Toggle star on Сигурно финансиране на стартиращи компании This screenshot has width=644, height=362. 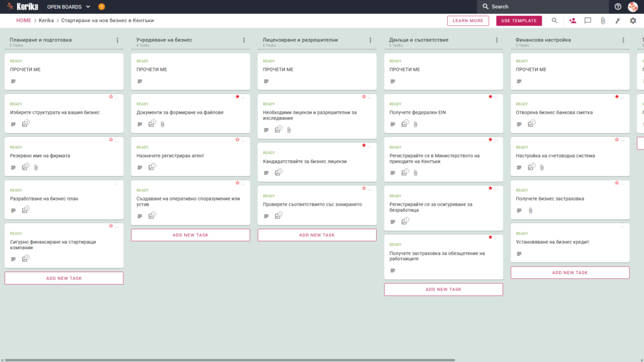coord(111,226)
